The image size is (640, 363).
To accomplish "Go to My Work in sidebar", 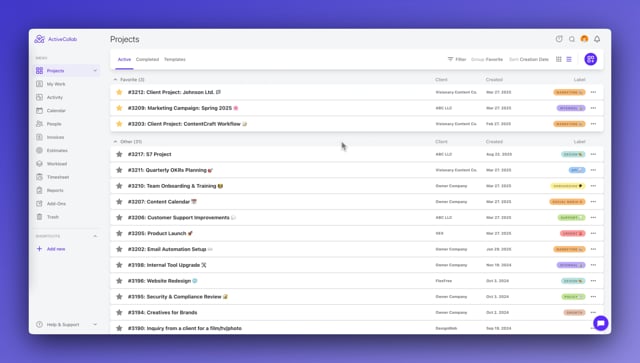I will click(56, 84).
